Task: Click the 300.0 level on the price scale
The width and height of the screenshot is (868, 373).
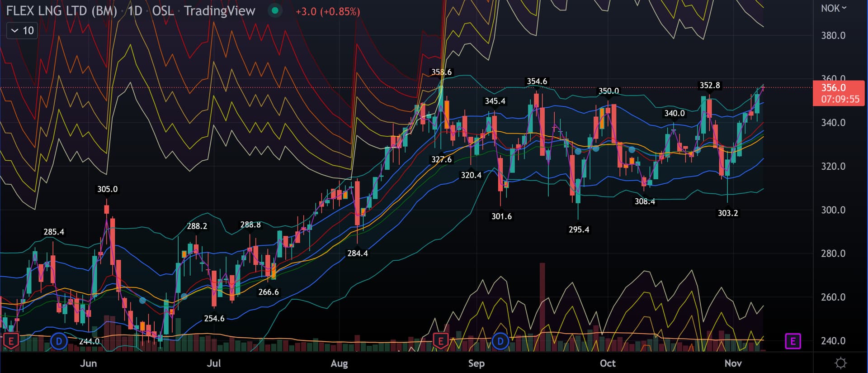Action: coord(833,210)
